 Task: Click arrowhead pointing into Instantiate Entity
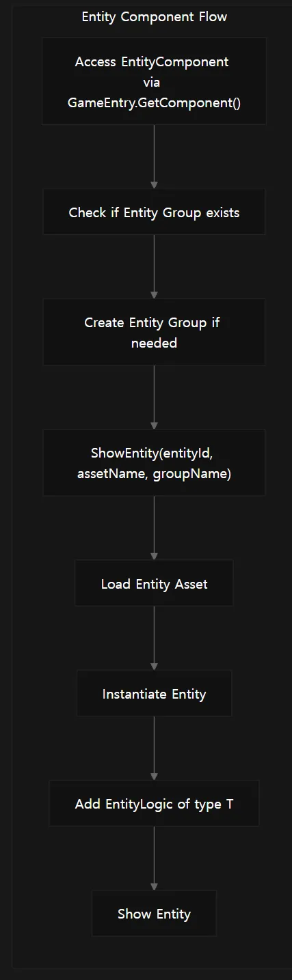pos(154,666)
